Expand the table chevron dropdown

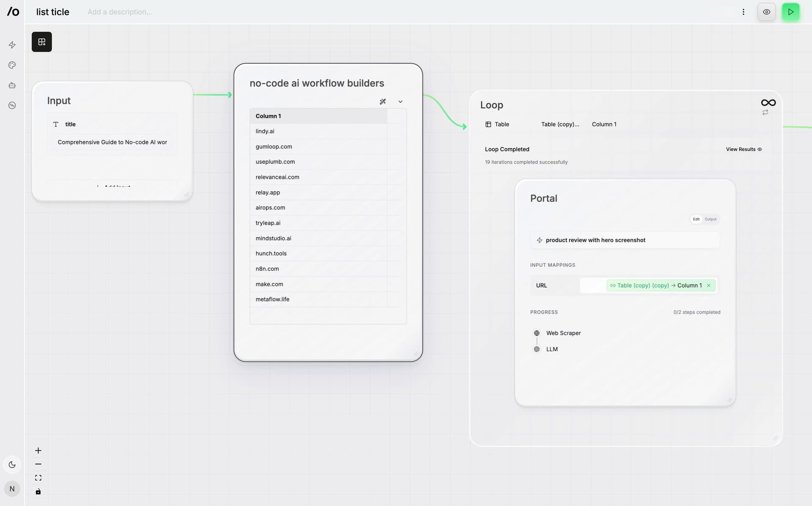tap(401, 102)
